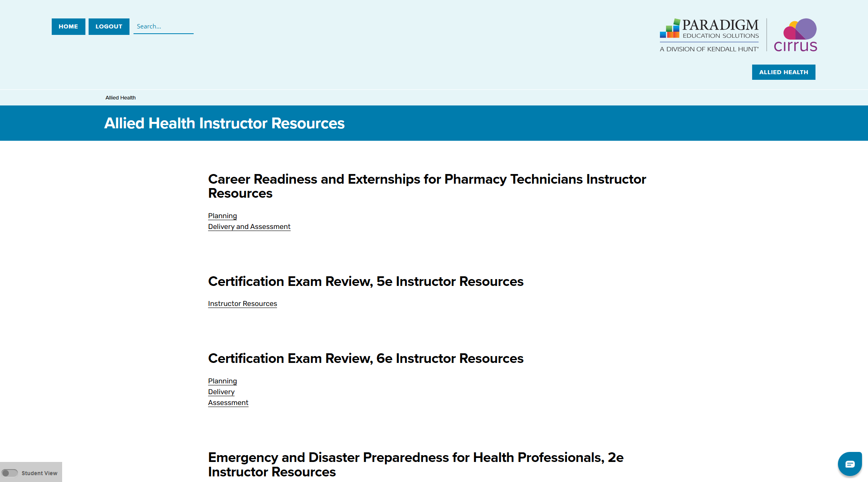Click the Cirrus logo
Screen dimensions: 868x482
(x=795, y=35)
